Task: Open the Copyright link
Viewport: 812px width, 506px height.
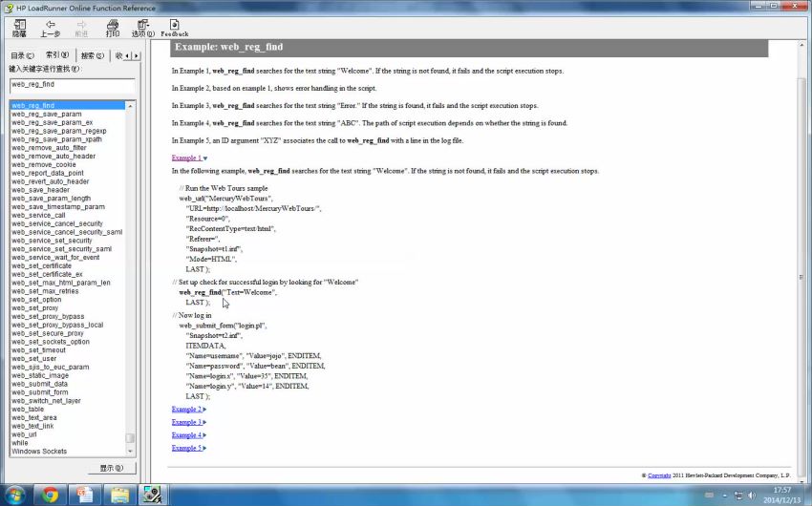Action: pos(659,475)
